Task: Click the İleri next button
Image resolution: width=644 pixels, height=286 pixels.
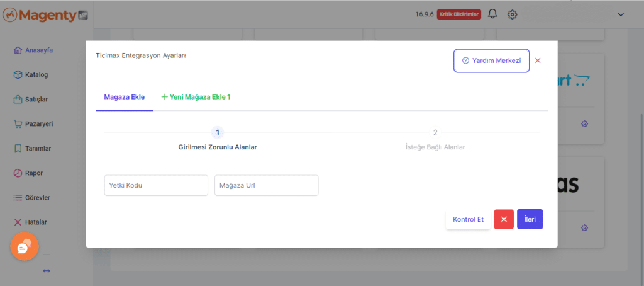Action: pyautogui.click(x=530, y=219)
